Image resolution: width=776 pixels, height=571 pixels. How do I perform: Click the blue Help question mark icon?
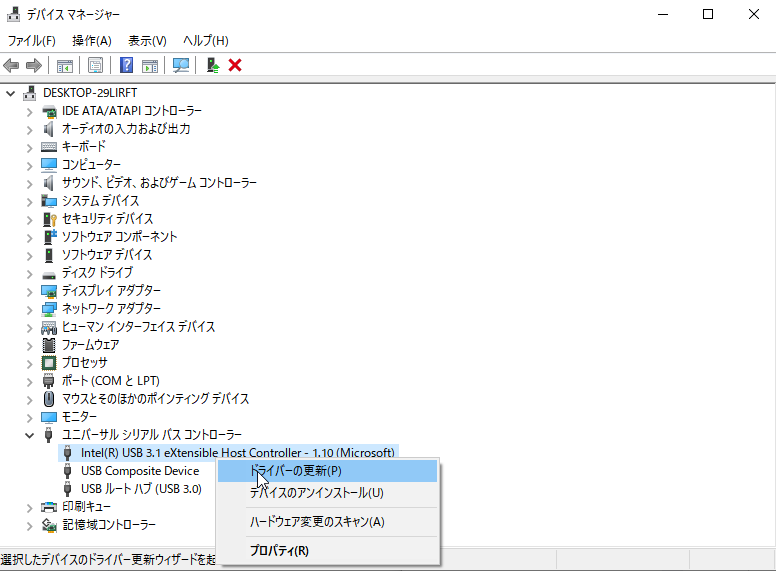[x=127, y=65]
